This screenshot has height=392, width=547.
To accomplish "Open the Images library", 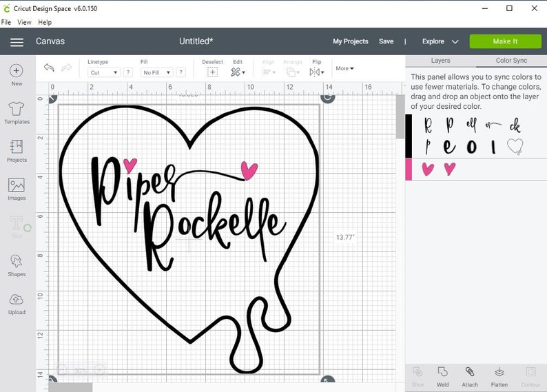I will pos(17,189).
